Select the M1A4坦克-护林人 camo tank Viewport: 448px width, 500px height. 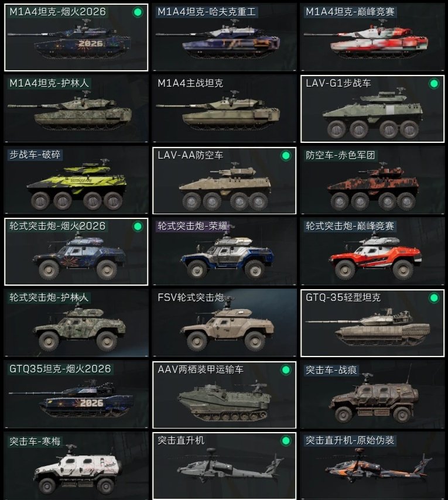tap(76, 109)
